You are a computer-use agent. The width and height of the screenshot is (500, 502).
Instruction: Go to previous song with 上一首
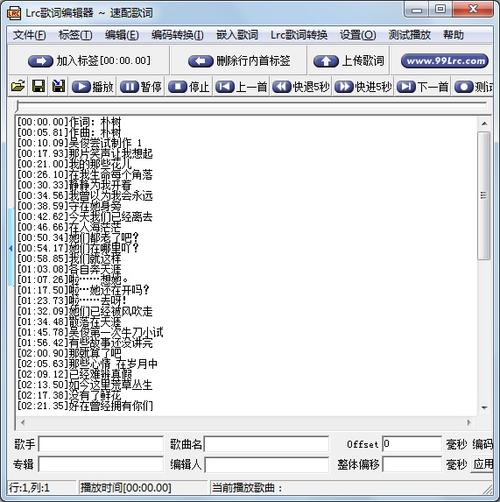tap(241, 87)
